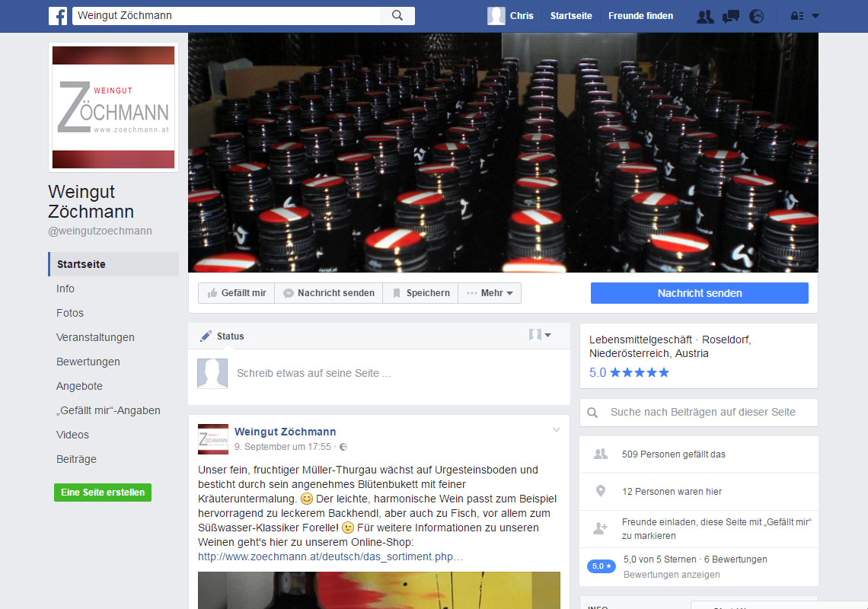Open the Bewertungen section

(x=88, y=362)
